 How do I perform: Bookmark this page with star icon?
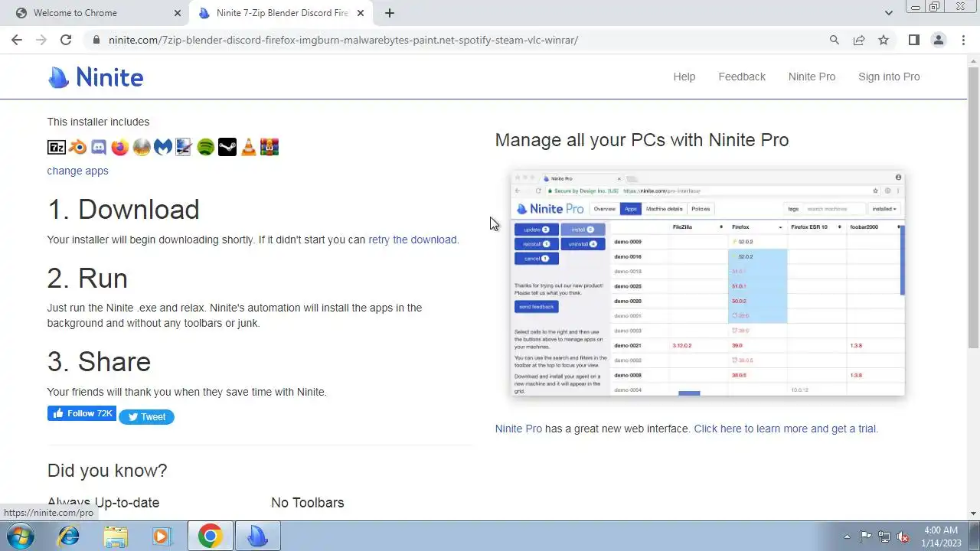(884, 40)
